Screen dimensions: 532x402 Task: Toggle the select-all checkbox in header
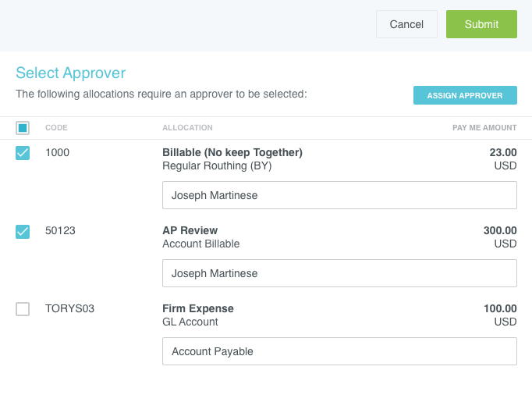point(23,128)
